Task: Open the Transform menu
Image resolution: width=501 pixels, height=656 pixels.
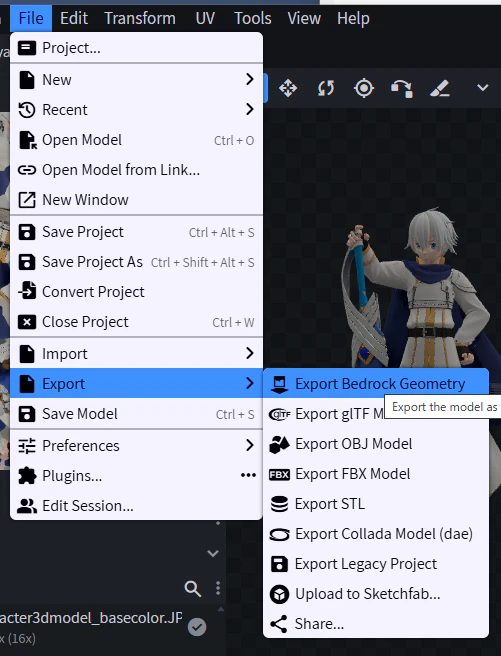Action: (140, 18)
